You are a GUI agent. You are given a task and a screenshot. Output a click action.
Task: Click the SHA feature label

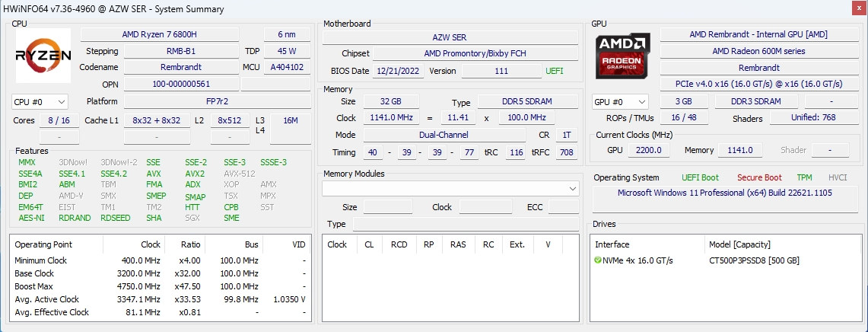[x=154, y=218]
